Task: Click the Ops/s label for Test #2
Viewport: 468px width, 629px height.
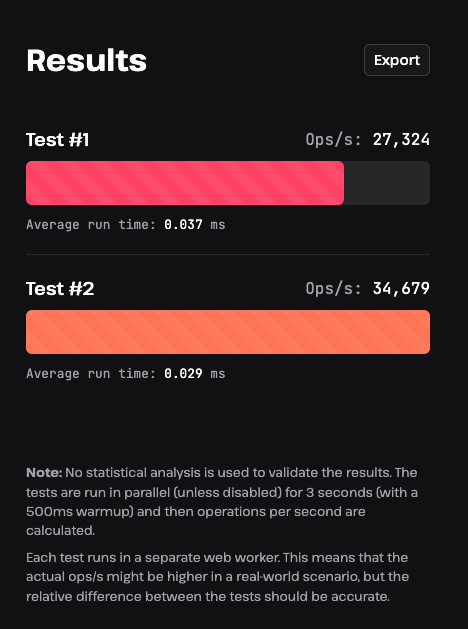Action: click(334, 289)
